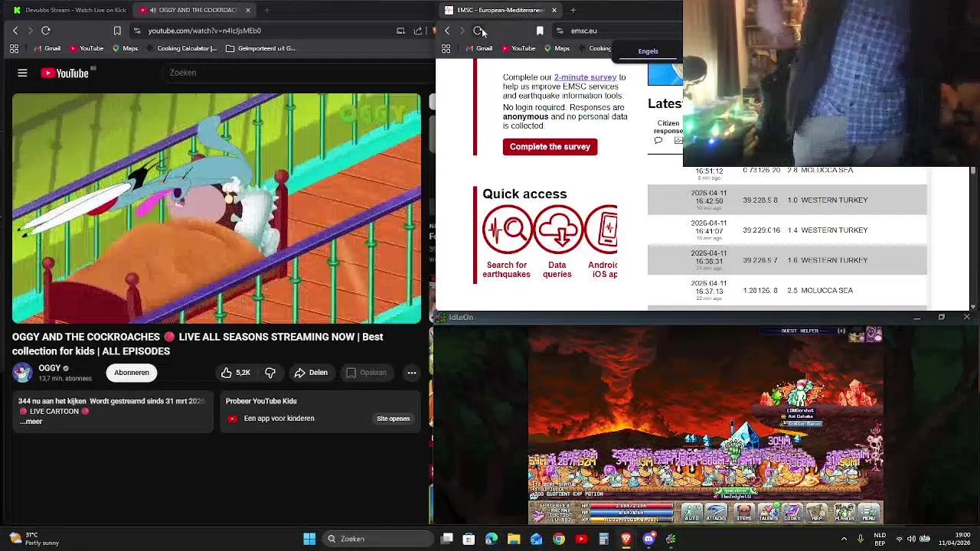Open the Codex book in IdleOn
This screenshot has width=980, height=551.
coord(792,513)
